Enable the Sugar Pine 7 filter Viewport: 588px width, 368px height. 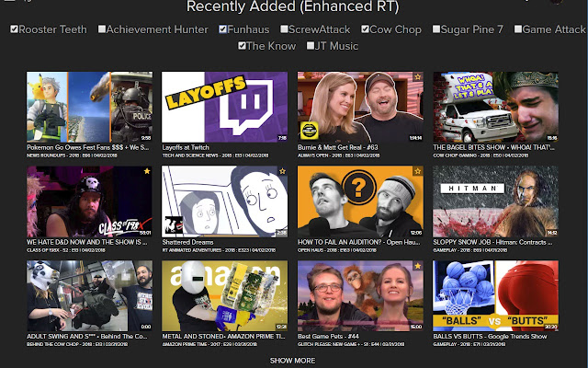pos(436,29)
